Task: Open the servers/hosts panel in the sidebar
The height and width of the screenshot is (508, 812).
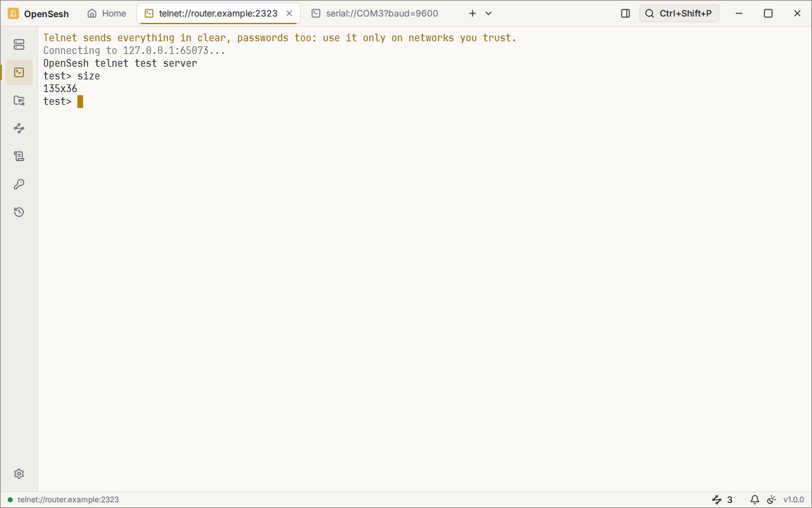Action: pos(19,44)
